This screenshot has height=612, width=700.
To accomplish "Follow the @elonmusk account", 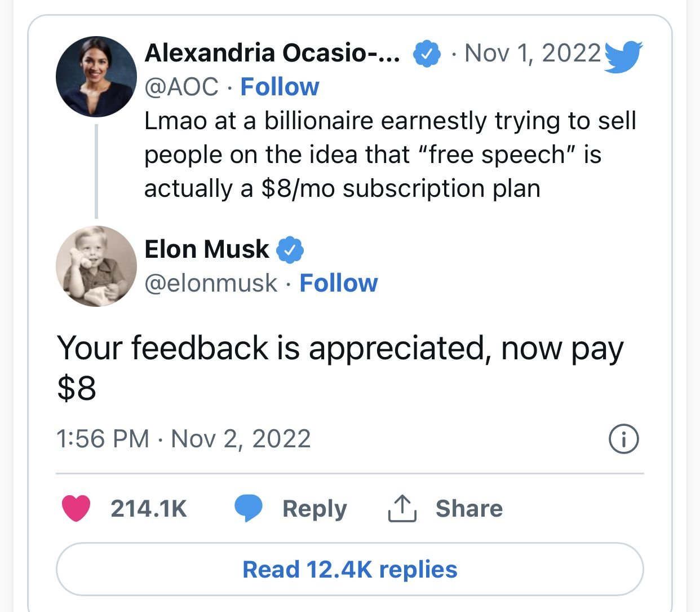I will pos(339,283).
